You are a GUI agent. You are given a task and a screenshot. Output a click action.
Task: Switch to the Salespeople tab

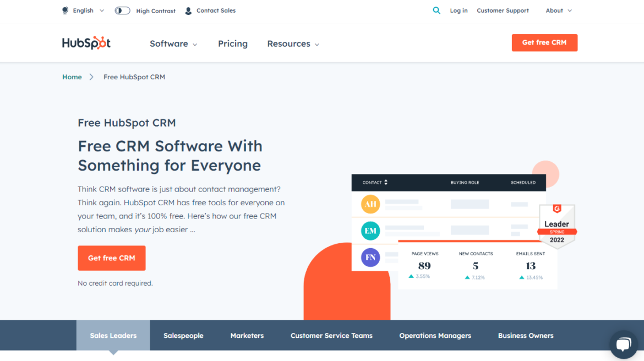click(x=183, y=336)
